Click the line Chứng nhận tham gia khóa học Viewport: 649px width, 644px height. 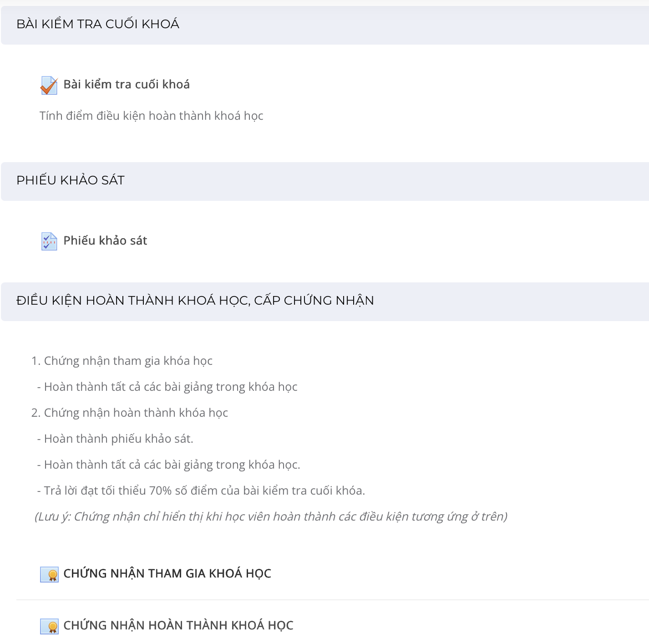point(122,361)
